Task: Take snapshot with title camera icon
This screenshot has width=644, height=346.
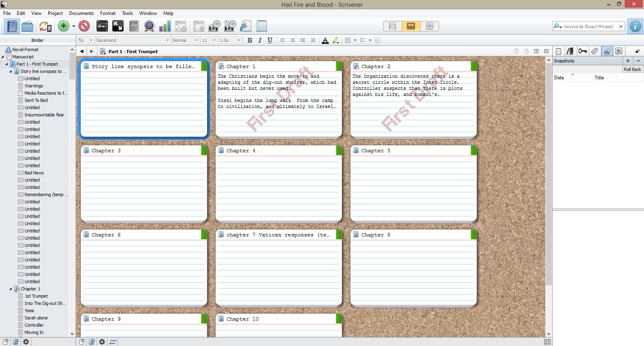Action: [x=230, y=27]
